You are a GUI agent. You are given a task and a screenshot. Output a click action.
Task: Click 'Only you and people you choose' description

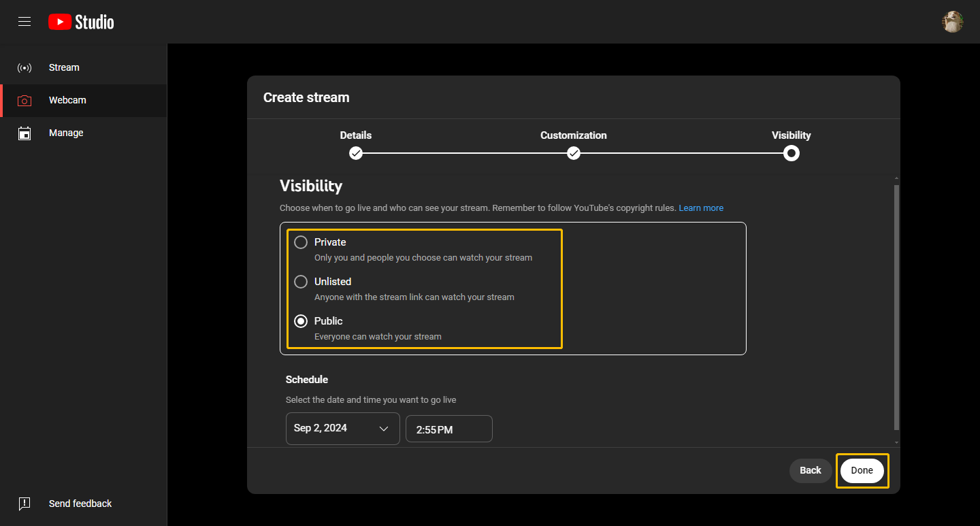[x=423, y=258]
